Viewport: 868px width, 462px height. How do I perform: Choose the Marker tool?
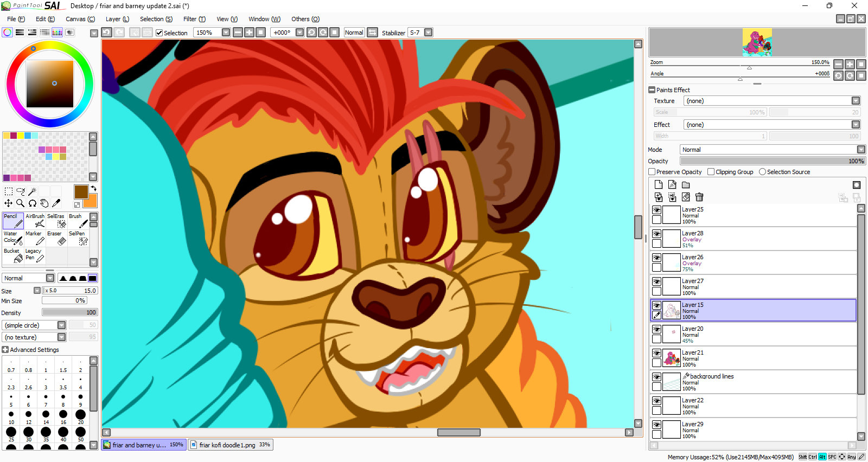(35, 238)
